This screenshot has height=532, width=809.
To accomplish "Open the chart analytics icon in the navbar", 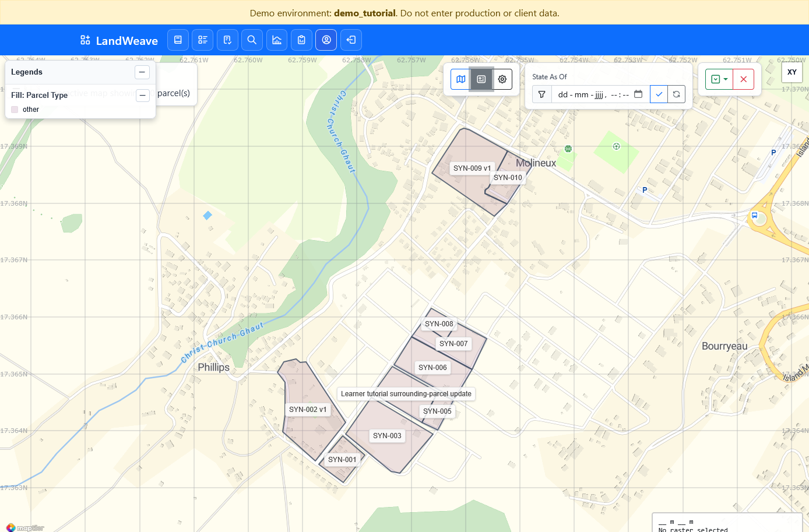I will tap(277, 40).
